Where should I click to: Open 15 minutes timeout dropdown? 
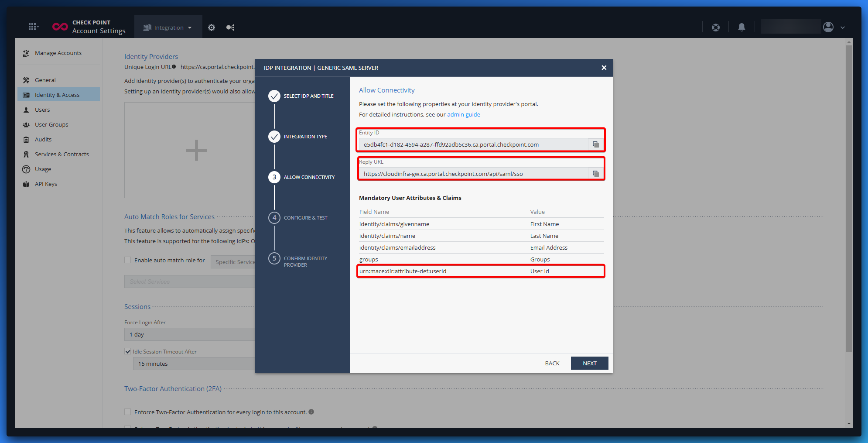point(194,364)
